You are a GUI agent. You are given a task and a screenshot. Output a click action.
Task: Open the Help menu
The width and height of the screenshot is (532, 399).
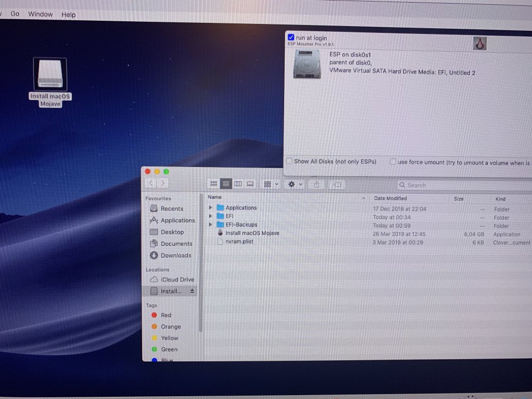[69, 14]
